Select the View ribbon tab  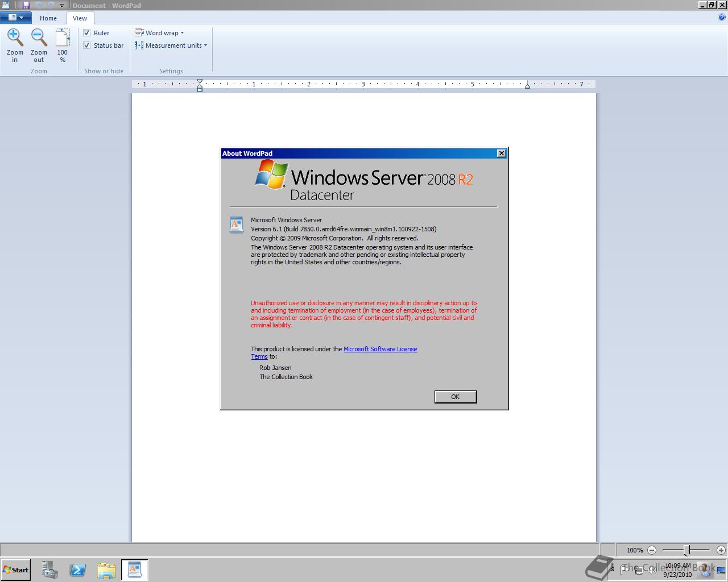point(80,18)
